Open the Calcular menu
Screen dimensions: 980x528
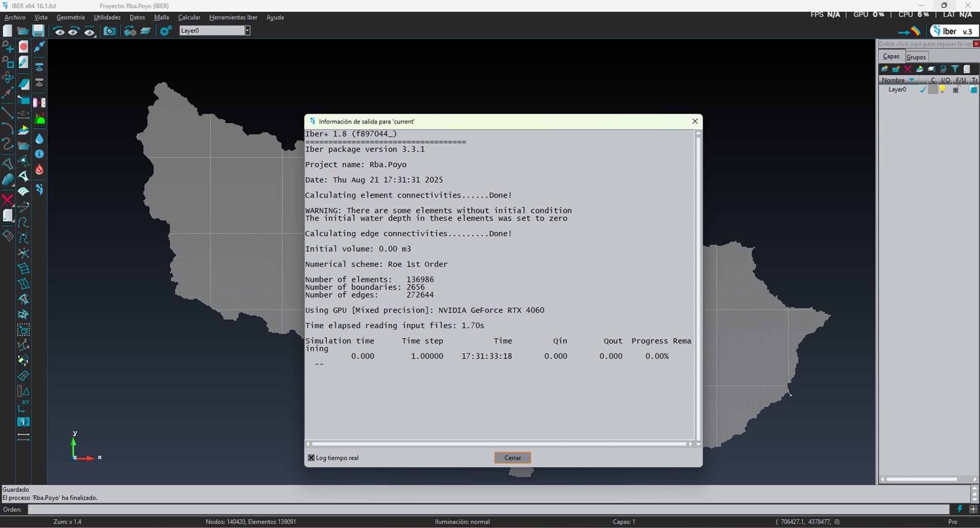189,17
